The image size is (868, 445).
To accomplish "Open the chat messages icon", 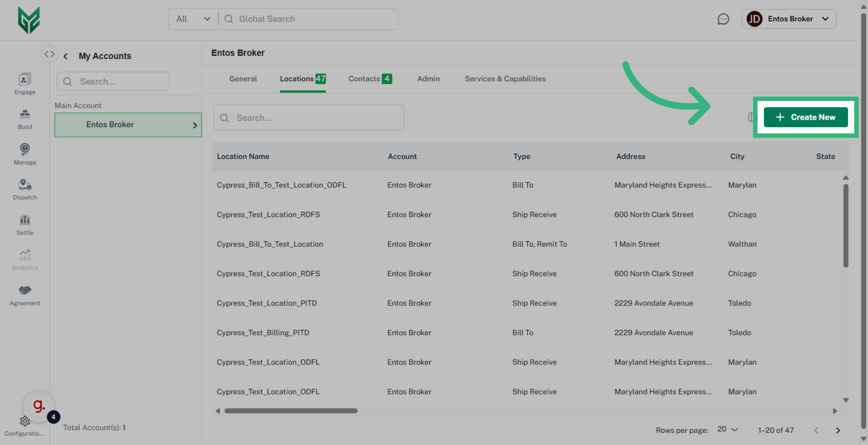I will [723, 19].
